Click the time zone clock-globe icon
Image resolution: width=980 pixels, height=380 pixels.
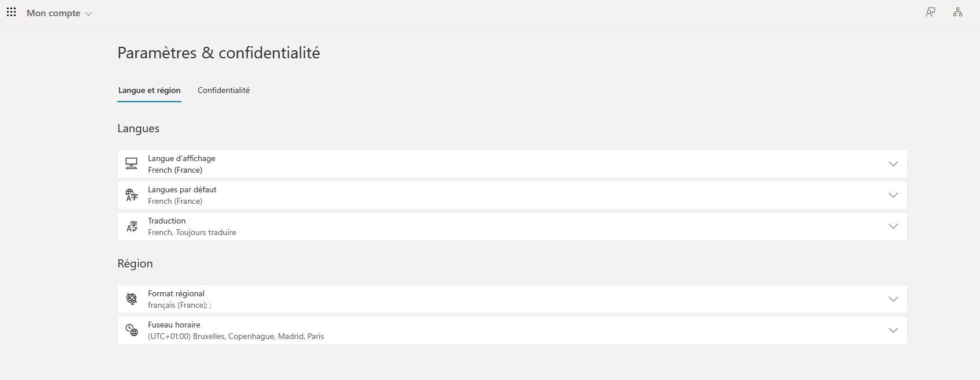(132, 330)
